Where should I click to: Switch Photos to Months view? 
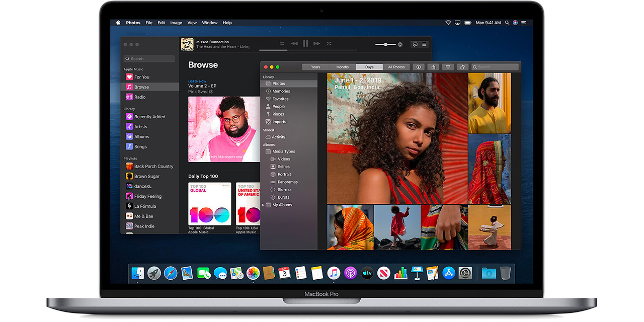(x=343, y=67)
